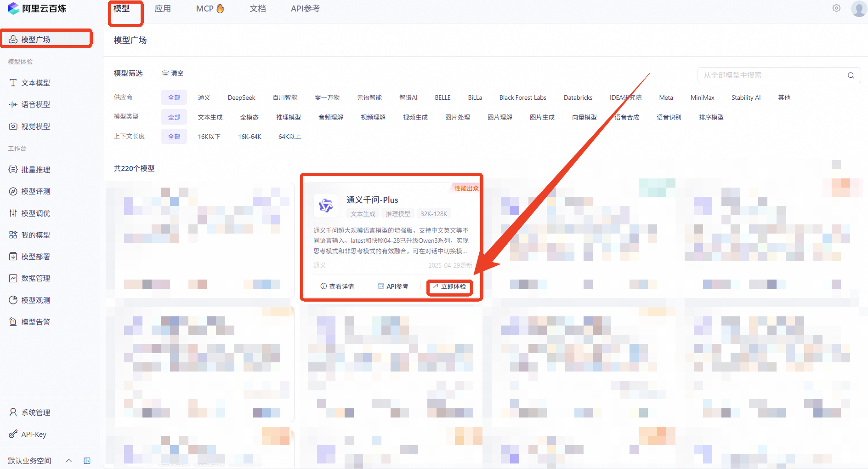This screenshot has width=868, height=469.
Task: Switch to the 应用 top tab
Action: coord(163,8)
